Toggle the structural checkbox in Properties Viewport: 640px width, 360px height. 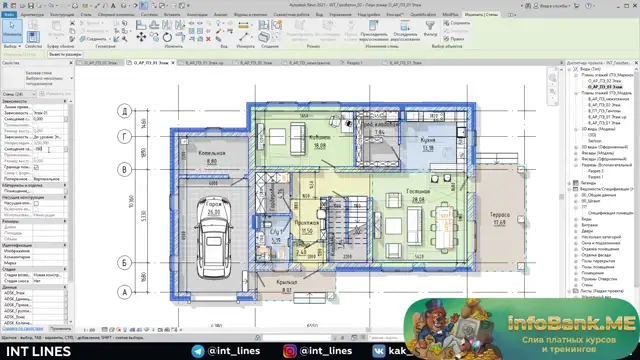tap(36, 203)
